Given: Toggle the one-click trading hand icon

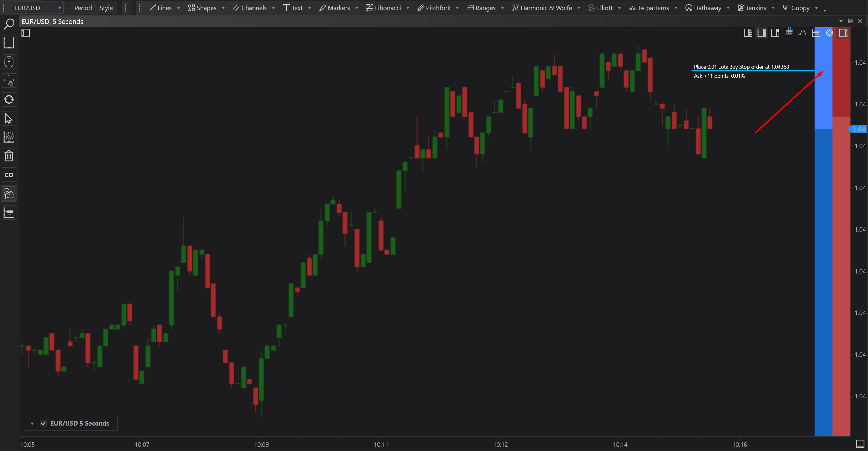Looking at the screenshot, I should pyautogui.click(x=9, y=194).
